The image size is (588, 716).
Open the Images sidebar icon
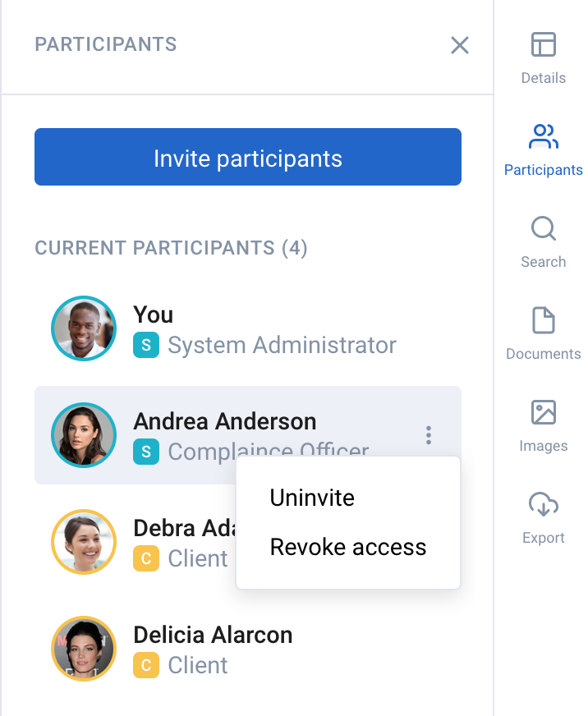point(543,412)
